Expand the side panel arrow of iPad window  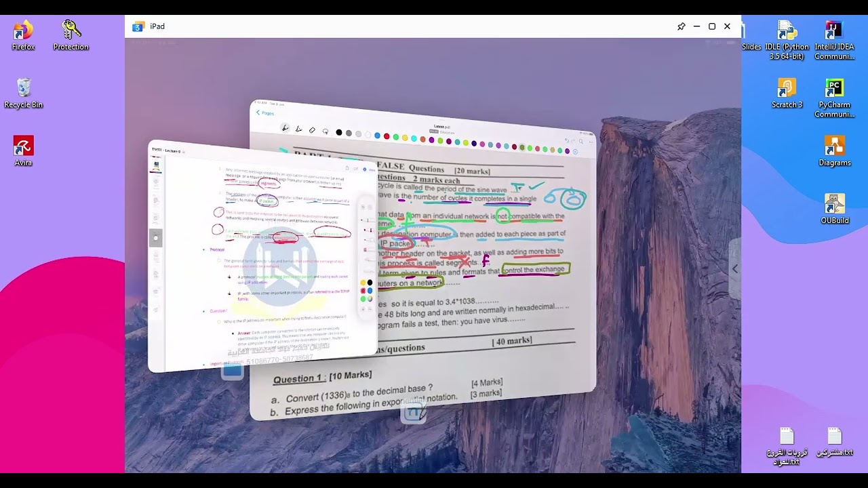click(734, 269)
